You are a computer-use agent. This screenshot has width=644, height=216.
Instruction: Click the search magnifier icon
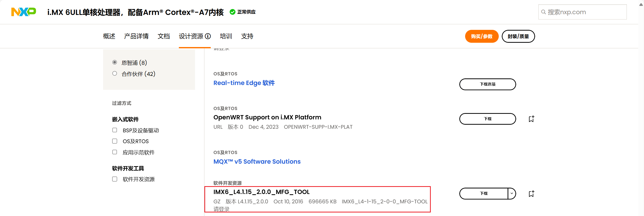[543, 12]
